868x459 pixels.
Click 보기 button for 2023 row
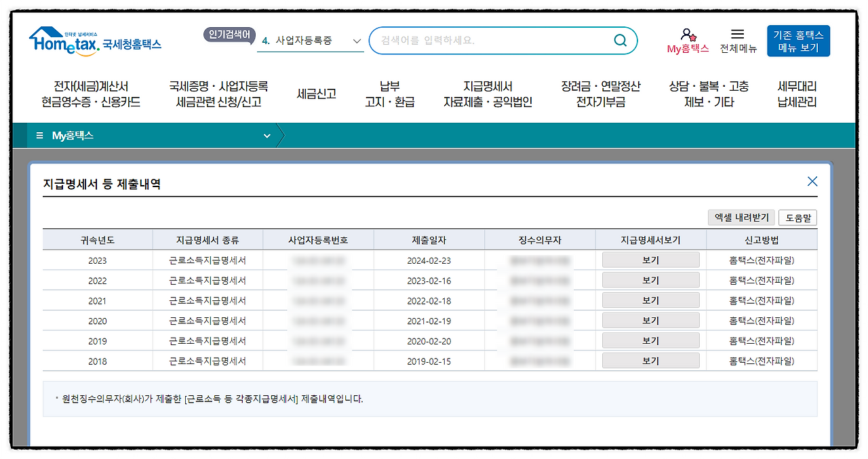point(650,260)
